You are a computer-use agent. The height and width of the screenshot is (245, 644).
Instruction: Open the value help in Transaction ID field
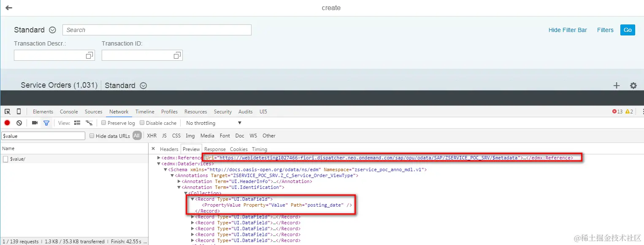[x=177, y=56]
